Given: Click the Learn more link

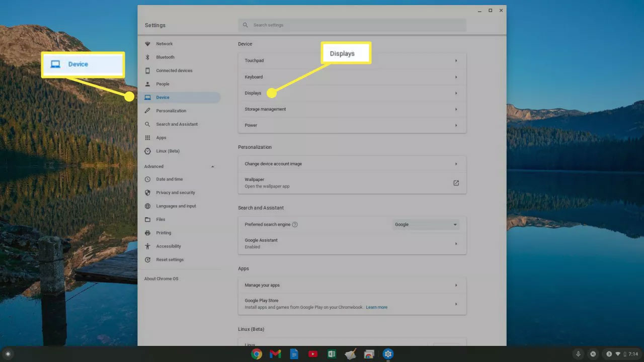Looking at the screenshot, I should (377, 307).
